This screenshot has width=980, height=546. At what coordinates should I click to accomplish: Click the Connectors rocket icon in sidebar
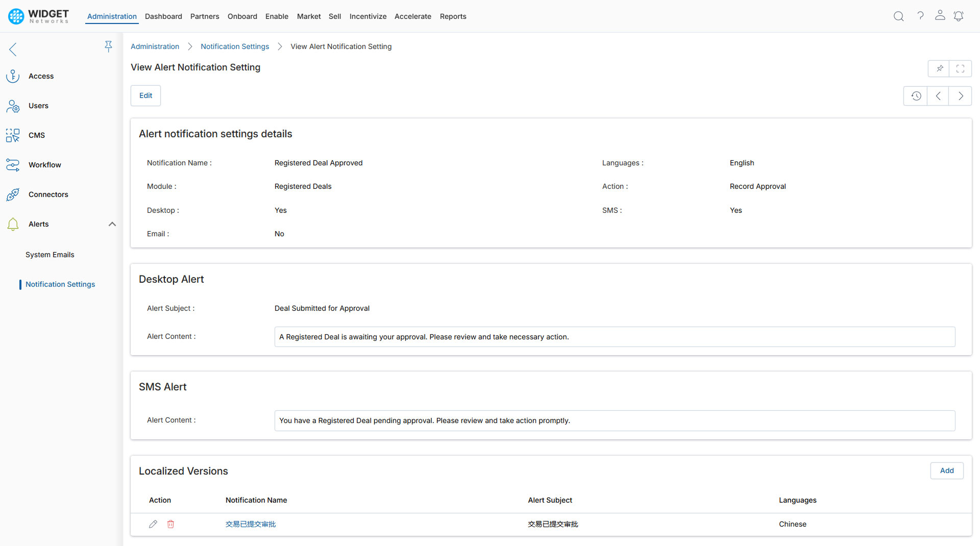(13, 194)
